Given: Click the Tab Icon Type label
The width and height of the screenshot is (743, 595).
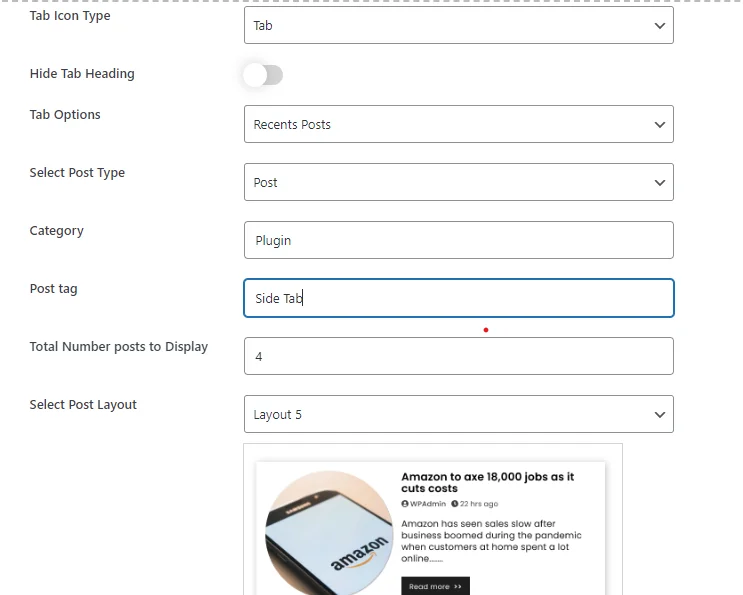Looking at the screenshot, I should point(70,16).
